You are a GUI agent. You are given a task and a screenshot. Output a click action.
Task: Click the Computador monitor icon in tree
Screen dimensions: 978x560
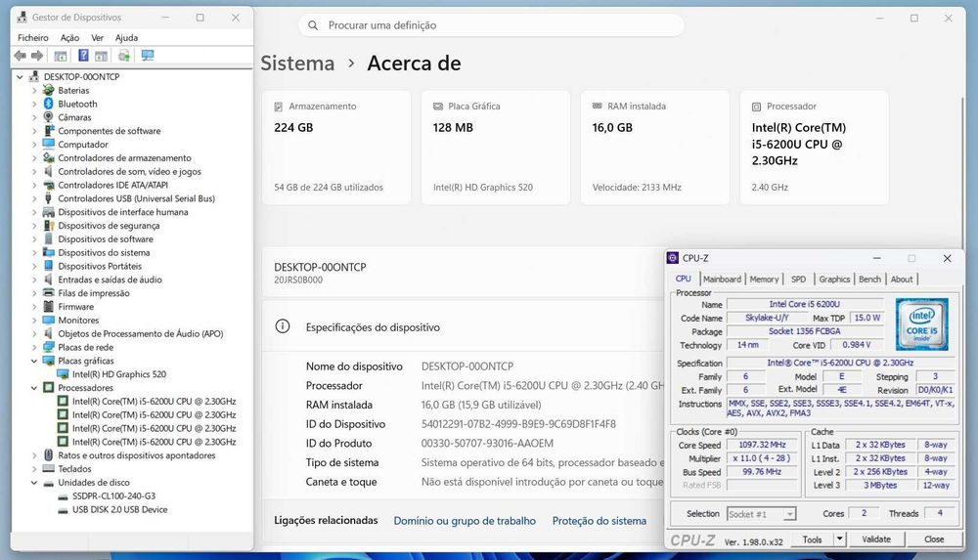click(x=49, y=144)
